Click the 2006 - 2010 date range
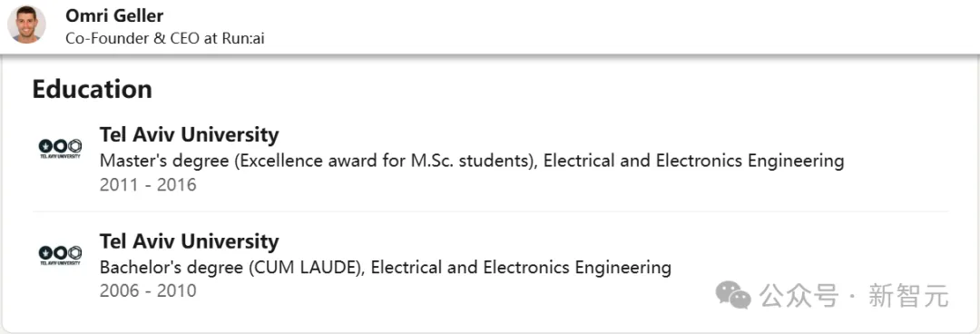The height and width of the screenshot is (334, 980). pyautogui.click(x=148, y=290)
